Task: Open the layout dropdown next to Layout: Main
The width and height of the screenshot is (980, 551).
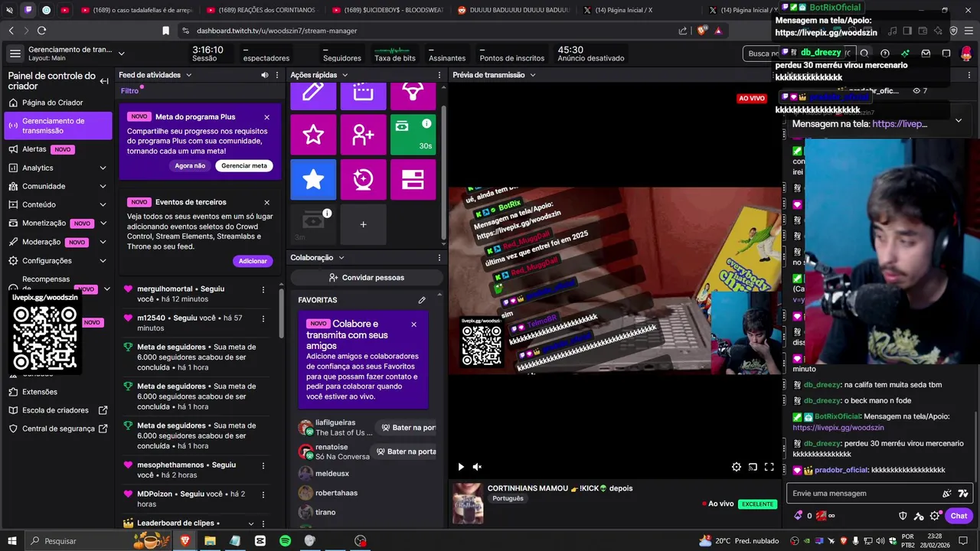Action: point(121,54)
